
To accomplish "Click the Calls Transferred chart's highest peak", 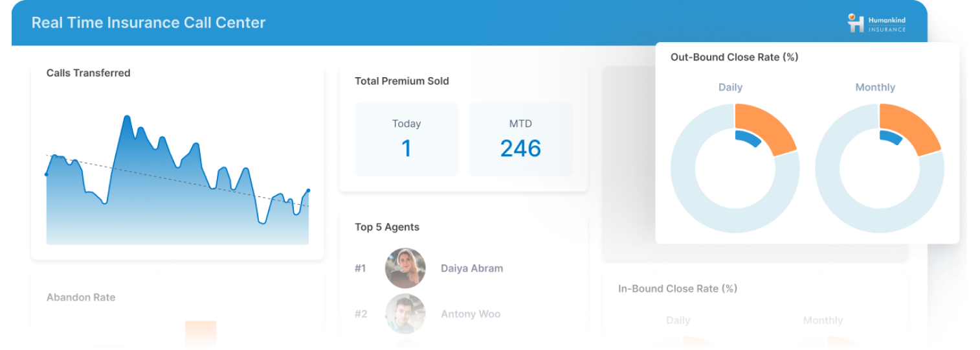I will 127,117.
